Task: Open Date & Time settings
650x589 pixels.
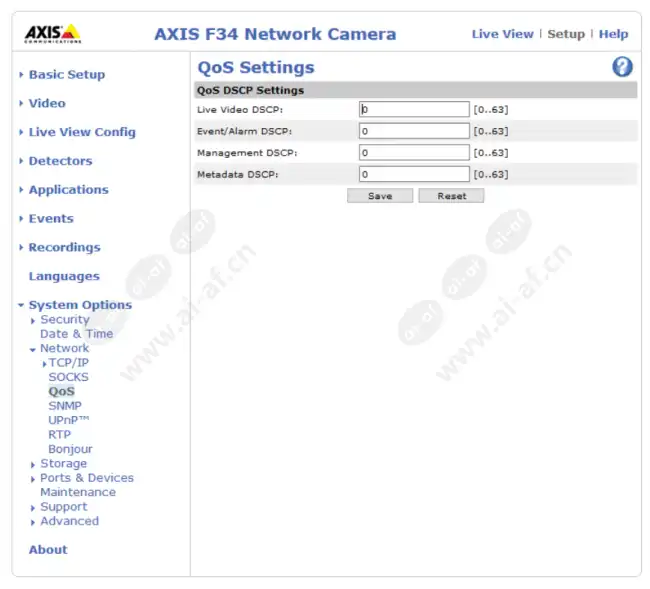Action: [x=76, y=334]
